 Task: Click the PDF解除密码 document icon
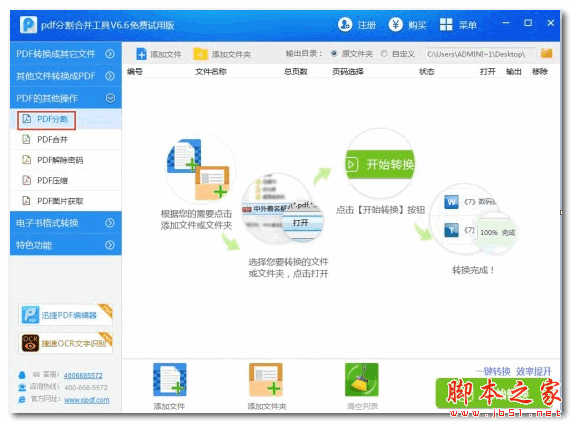pos(26,160)
